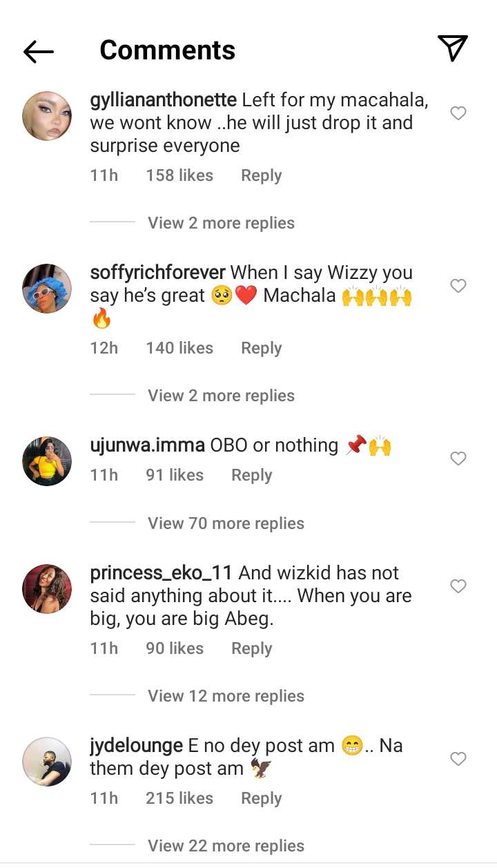This screenshot has height=868, width=497.
Task: Tap heart icon on jydelounge's comment
Action: click(x=458, y=759)
